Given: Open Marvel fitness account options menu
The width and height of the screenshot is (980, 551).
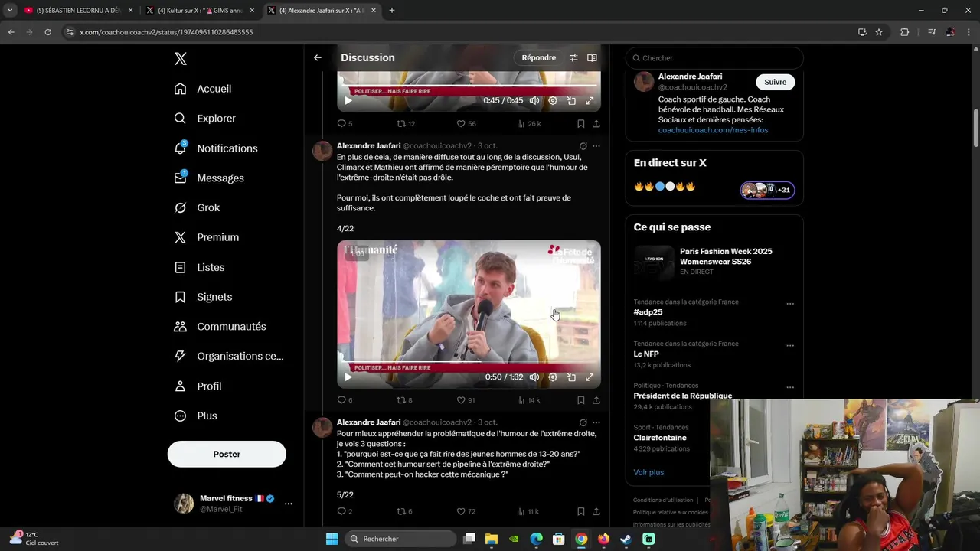Looking at the screenshot, I should [289, 504].
